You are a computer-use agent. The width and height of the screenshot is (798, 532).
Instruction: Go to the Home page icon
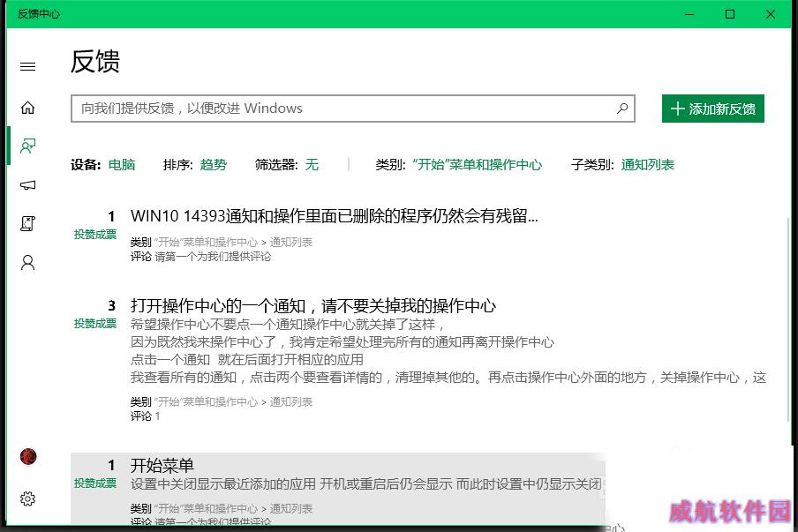28,108
